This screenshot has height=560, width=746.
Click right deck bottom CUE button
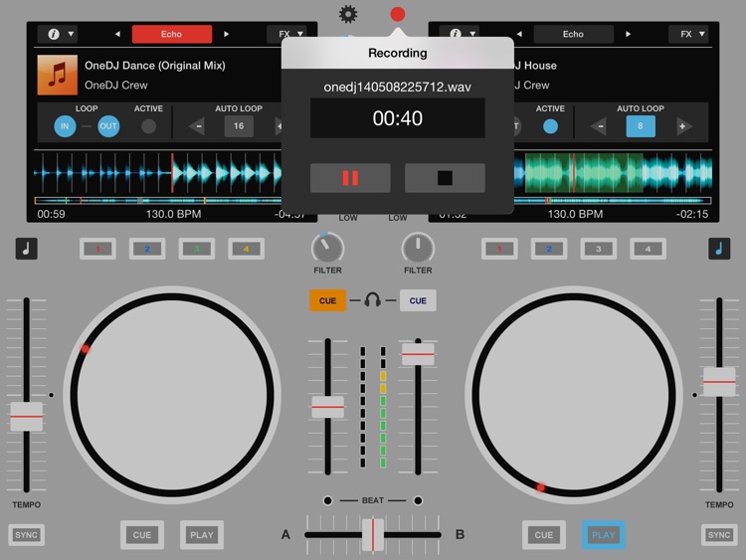tap(544, 535)
